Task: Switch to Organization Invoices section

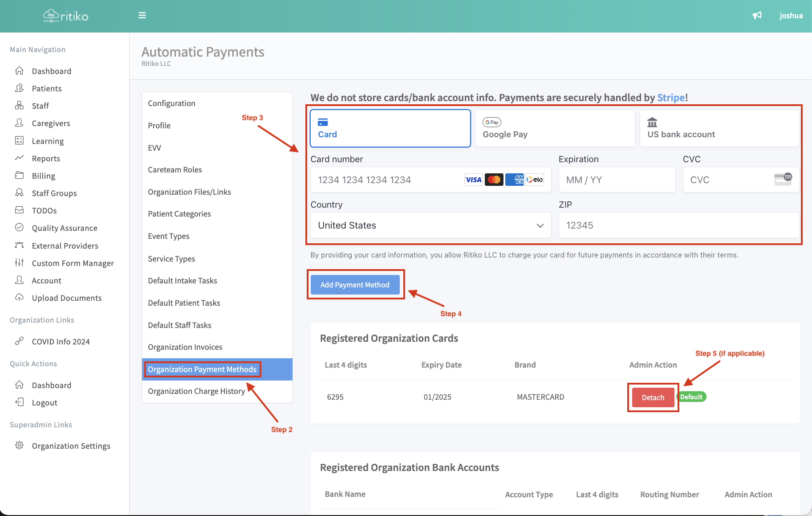Action: 185,347
